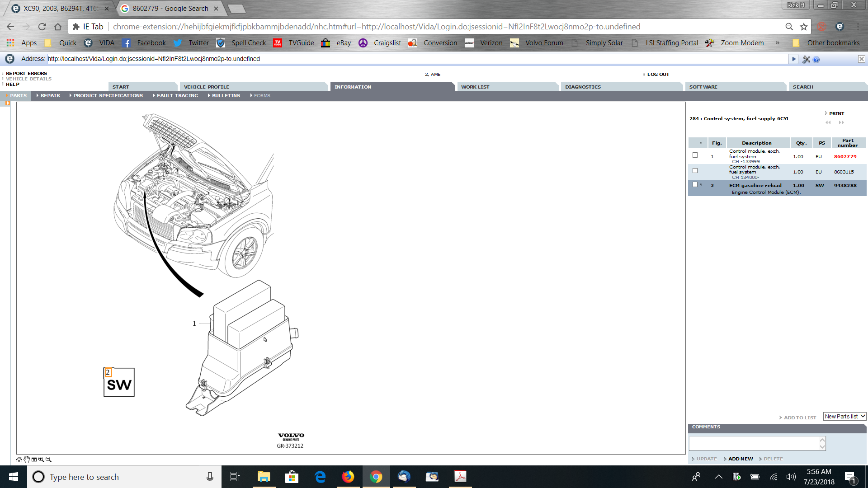Image resolution: width=868 pixels, height=488 pixels.
Task: Expand the orange side panel arrow
Action: [x=8, y=103]
